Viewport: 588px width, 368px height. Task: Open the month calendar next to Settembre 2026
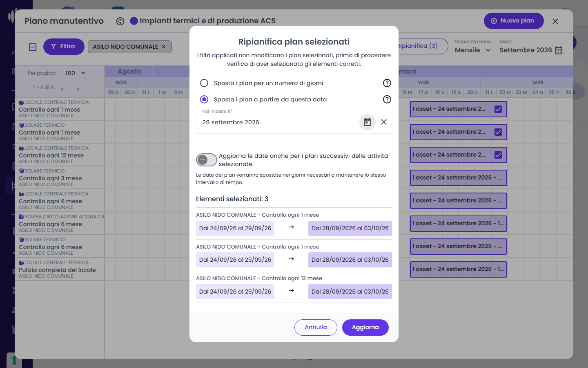559,50
